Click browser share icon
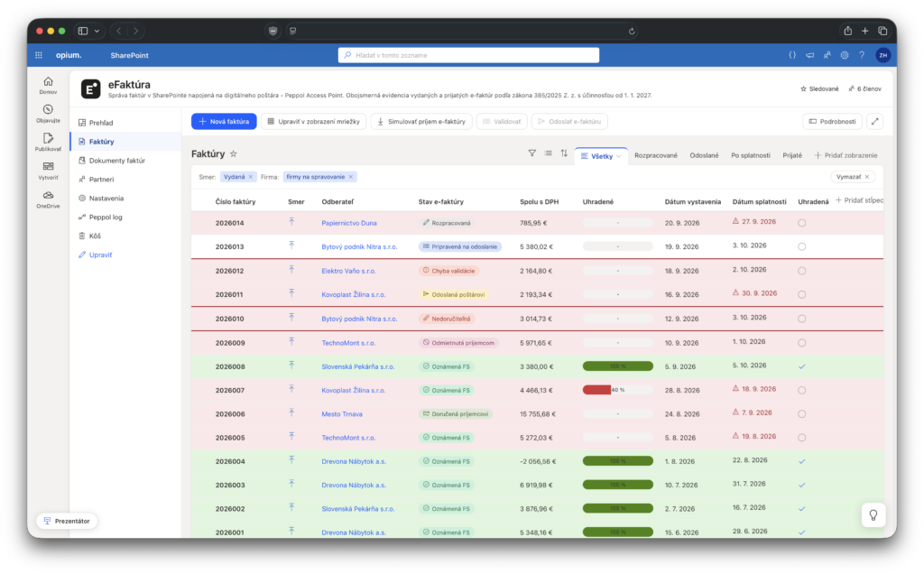Screen dimensions: 924x574 [x=847, y=31]
